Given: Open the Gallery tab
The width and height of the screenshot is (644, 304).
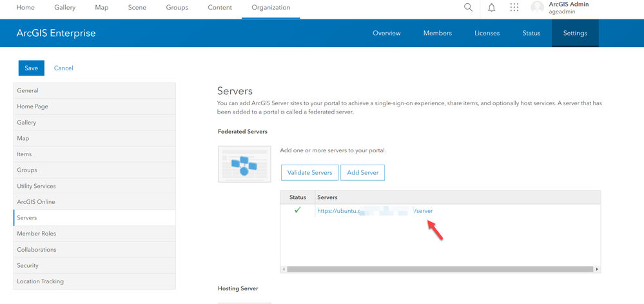Looking at the screenshot, I should 64,7.
